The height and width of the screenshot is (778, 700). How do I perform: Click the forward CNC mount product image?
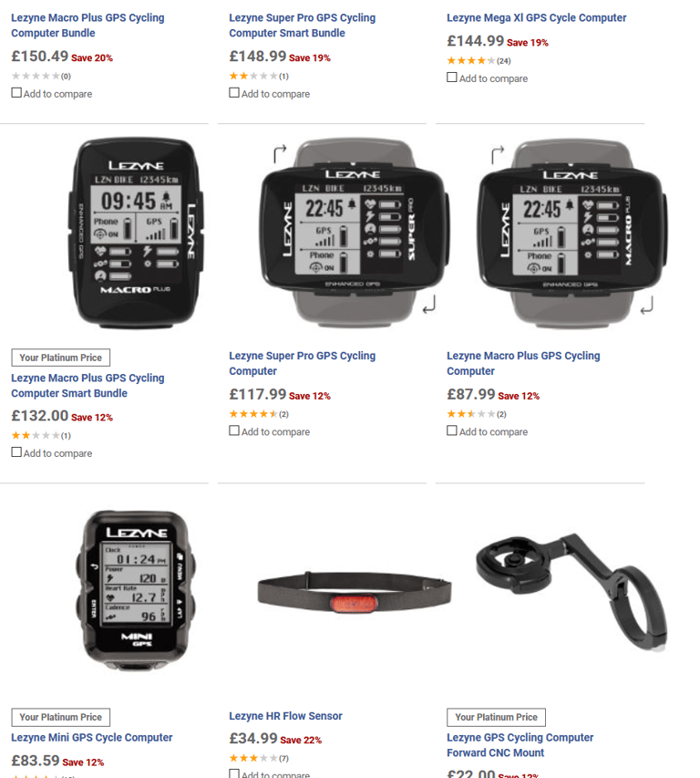(x=571, y=592)
